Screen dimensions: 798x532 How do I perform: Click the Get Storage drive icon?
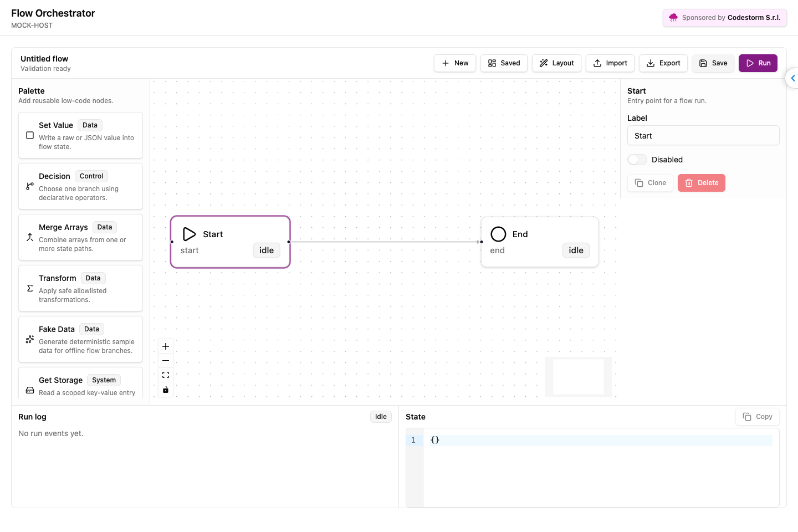coord(30,390)
